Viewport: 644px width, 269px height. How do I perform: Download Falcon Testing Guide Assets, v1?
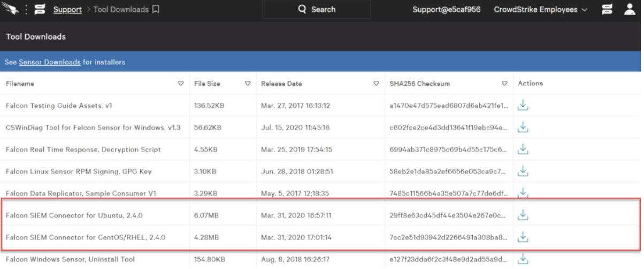click(x=523, y=106)
